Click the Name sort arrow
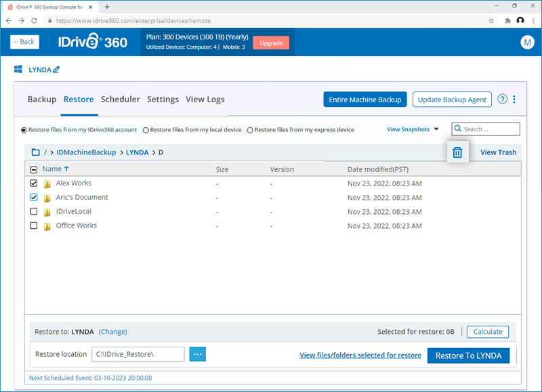 pyautogui.click(x=66, y=169)
